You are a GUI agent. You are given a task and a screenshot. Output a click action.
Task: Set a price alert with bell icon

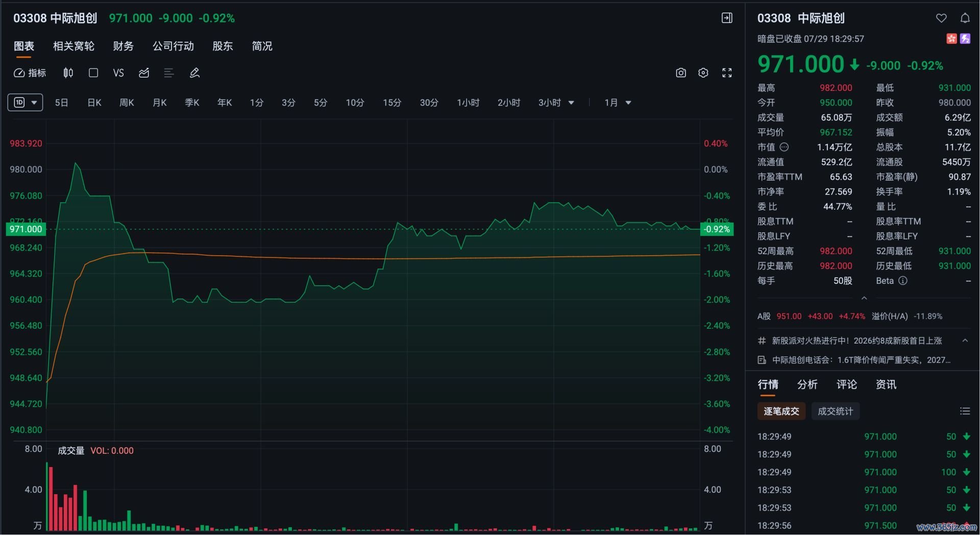click(x=965, y=18)
